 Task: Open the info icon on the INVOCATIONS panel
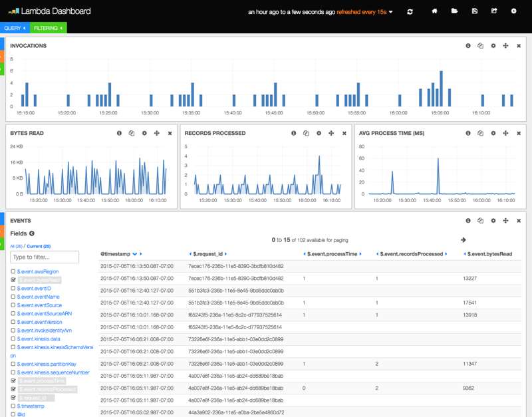pos(468,46)
